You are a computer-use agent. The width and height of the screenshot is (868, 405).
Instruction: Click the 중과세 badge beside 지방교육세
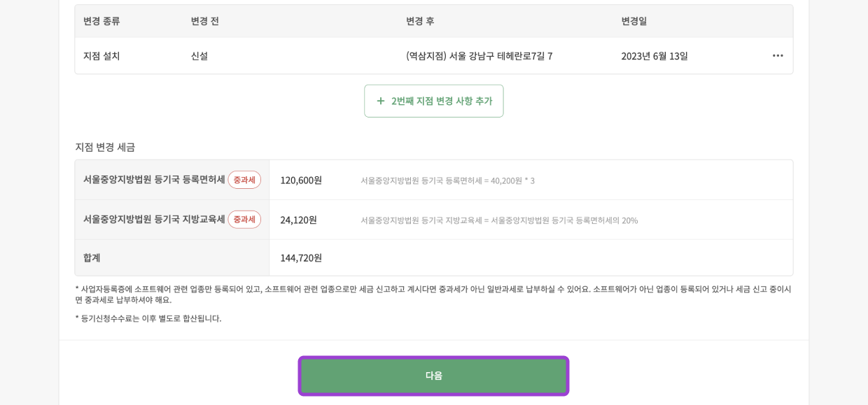[244, 220]
